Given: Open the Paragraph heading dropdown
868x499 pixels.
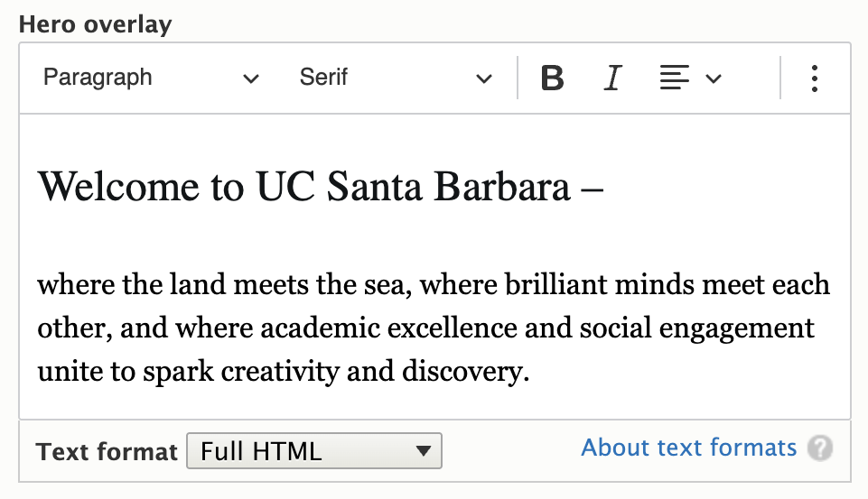Looking at the screenshot, I should (151, 78).
